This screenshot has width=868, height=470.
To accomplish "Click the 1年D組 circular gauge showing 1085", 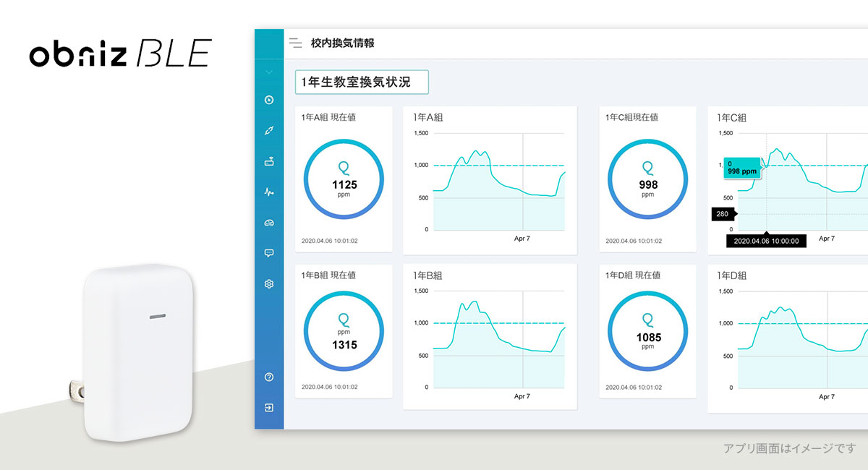I will click(x=647, y=332).
